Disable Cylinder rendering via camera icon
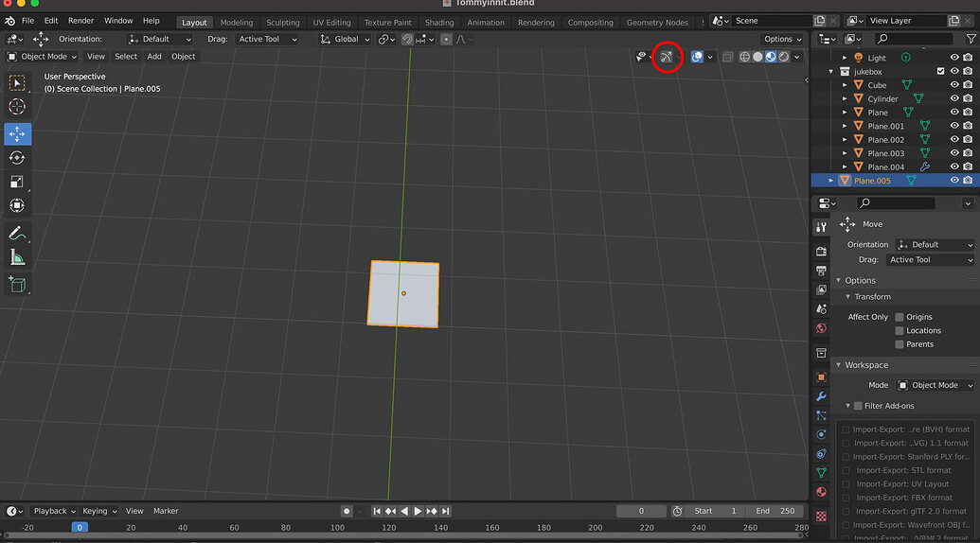The image size is (980, 543). [x=968, y=98]
